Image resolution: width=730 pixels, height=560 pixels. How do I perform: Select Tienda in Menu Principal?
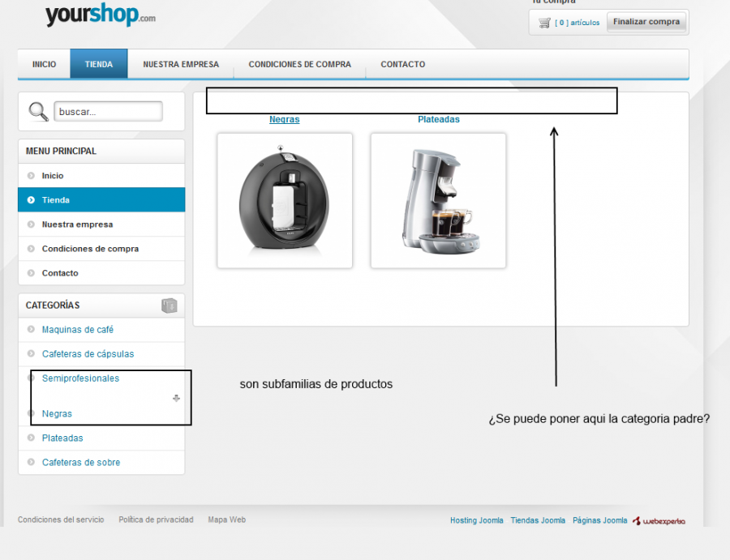click(x=101, y=200)
